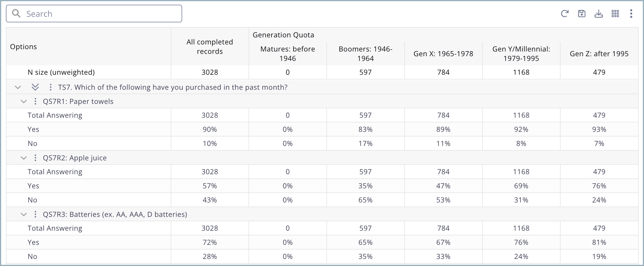Collapse the QS7R3 Batteries section

tap(24, 214)
